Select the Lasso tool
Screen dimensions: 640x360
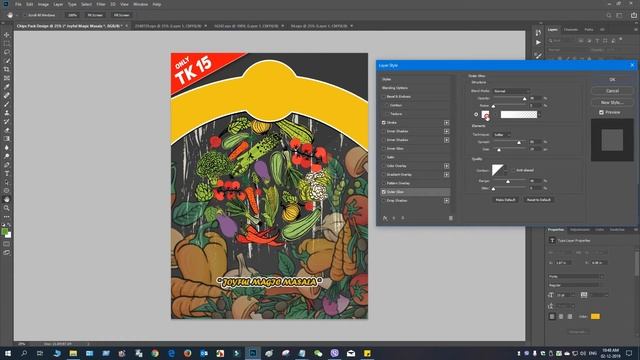pos(7,52)
